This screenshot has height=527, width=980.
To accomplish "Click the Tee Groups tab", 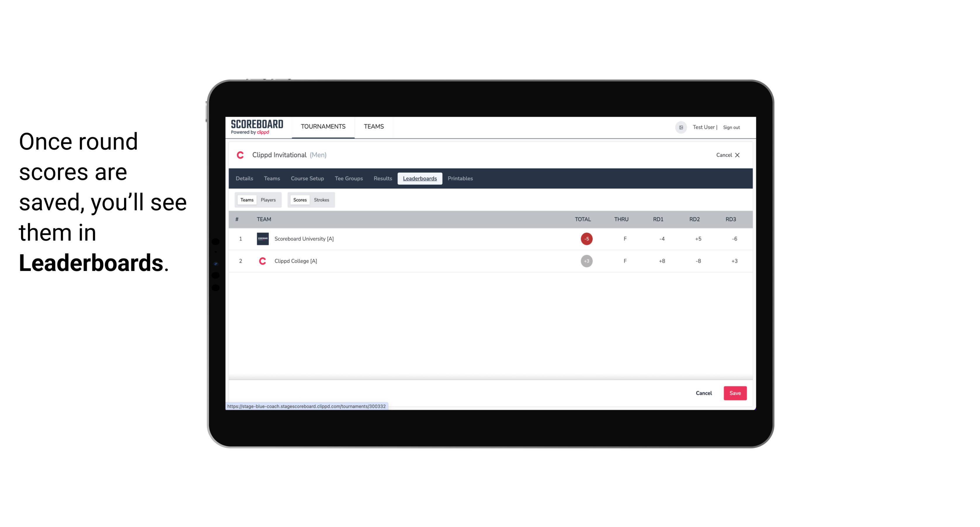I will (x=349, y=179).
